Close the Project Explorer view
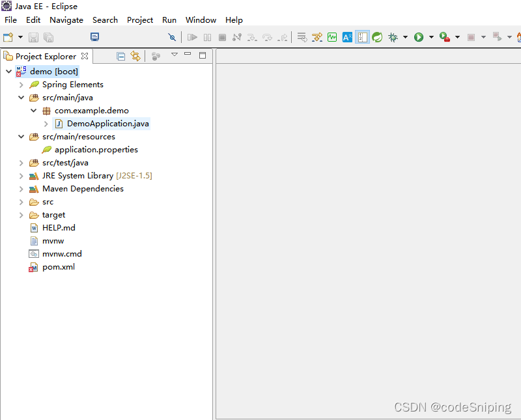This screenshot has height=420, width=521. click(85, 56)
